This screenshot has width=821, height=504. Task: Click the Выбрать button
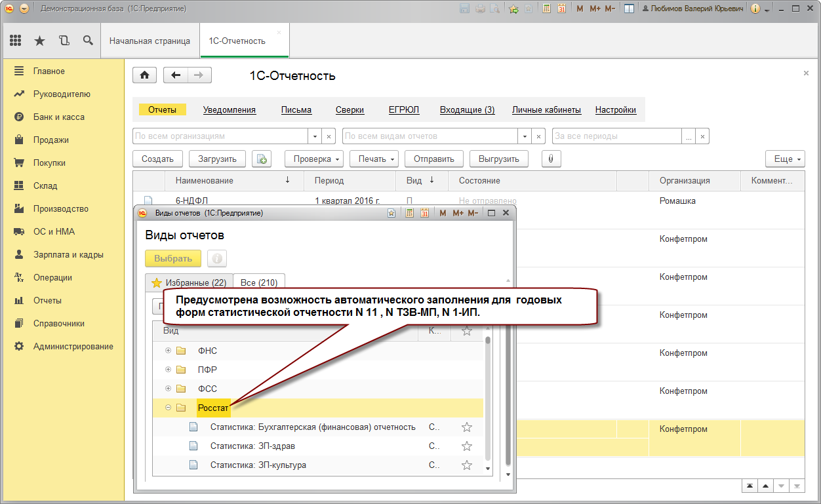click(x=173, y=258)
